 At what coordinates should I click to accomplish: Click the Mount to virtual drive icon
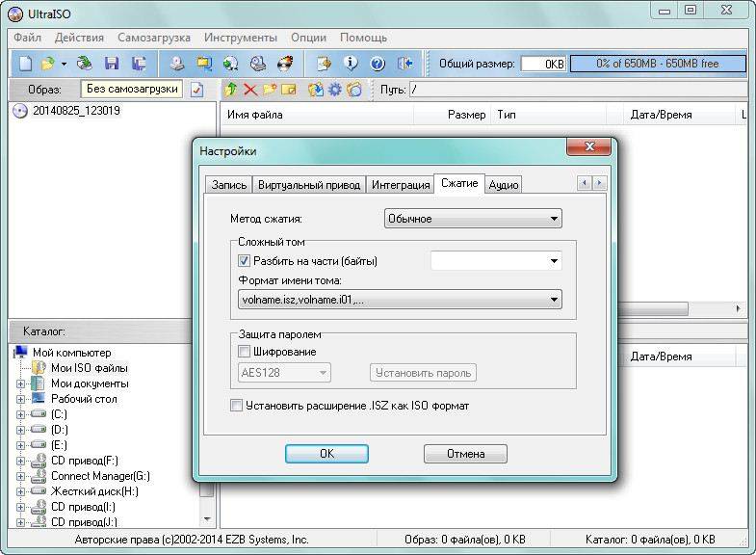258,64
